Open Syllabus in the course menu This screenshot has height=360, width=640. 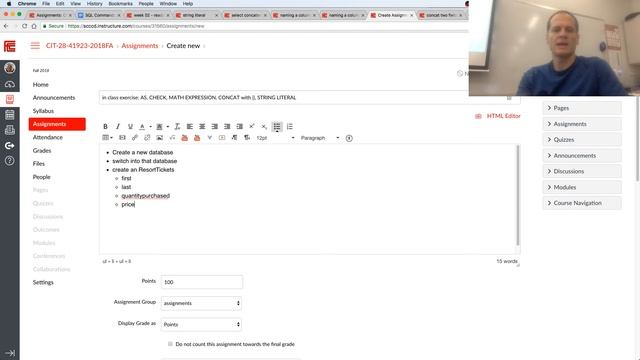43,111
